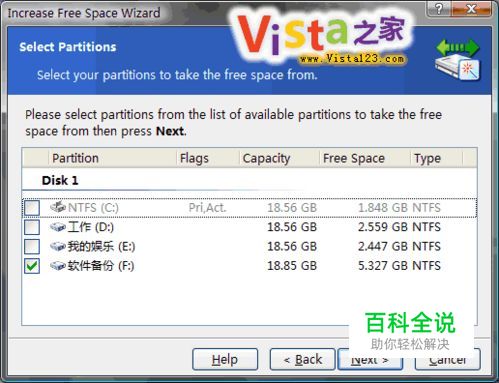The image size is (499, 383).
Task: Select the NTFS (C:) partition name
Action: click(x=93, y=208)
